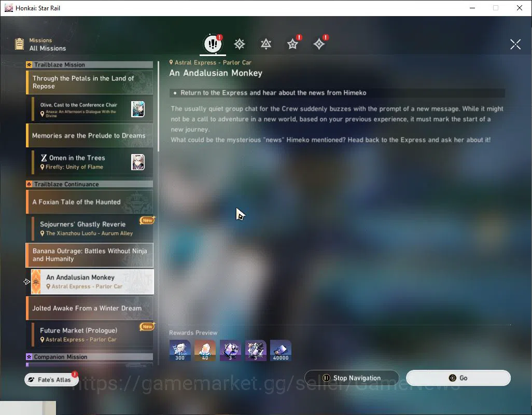The image size is (532, 415).
Task: Open A Foxian Tale of the Haunted
Action: click(x=90, y=202)
